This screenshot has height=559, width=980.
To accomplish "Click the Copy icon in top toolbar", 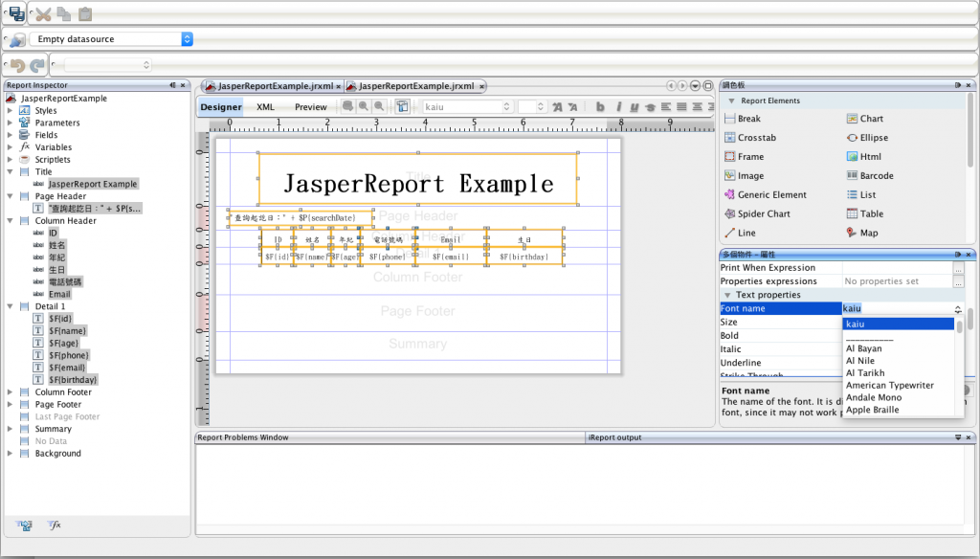I will coord(64,13).
